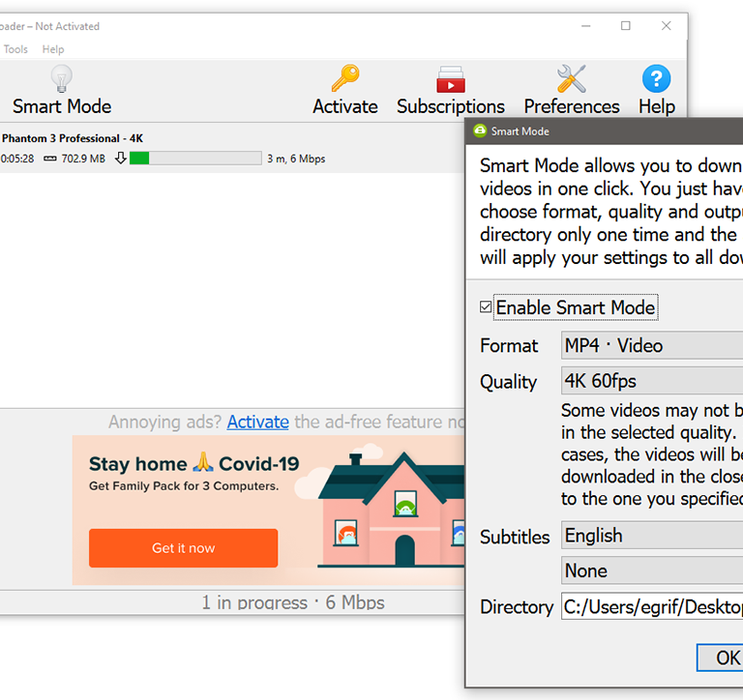Open the Subtitles dropdown showing English

652,536
